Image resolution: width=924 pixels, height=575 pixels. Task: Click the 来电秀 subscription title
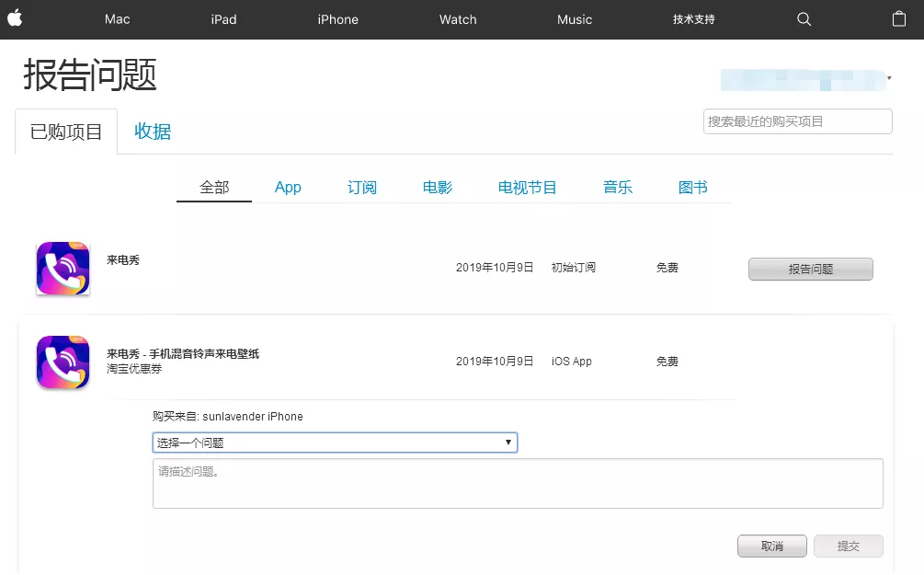[x=123, y=260]
